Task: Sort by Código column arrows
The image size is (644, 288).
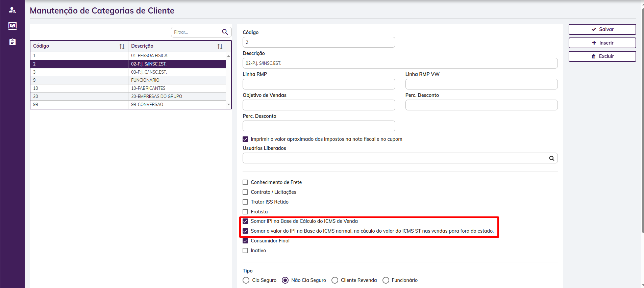Action: click(122, 47)
